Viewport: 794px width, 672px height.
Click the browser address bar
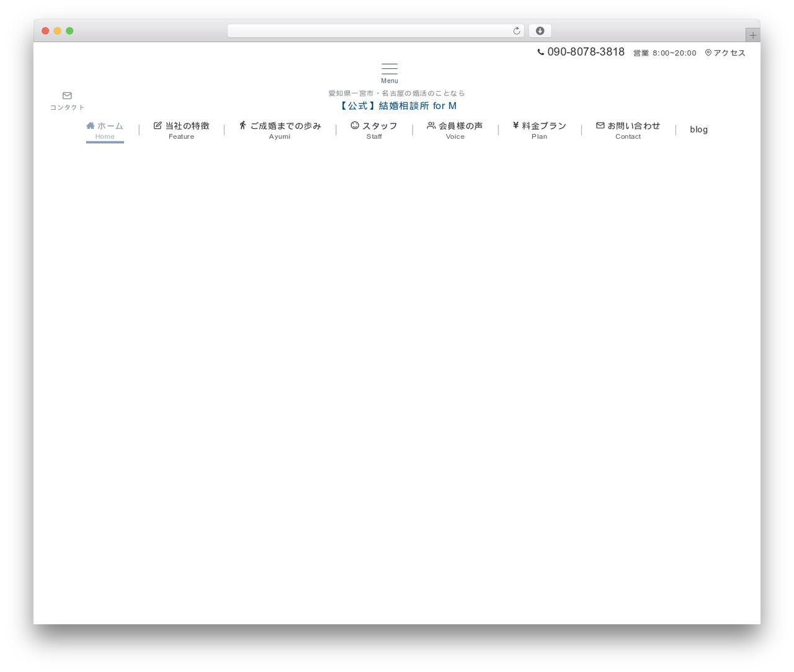[x=376, y=31]
